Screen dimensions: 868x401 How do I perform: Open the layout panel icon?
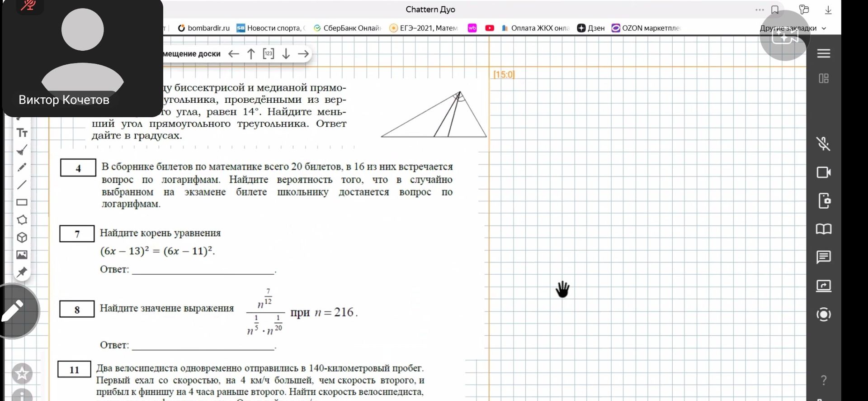(x=824, y=78)
